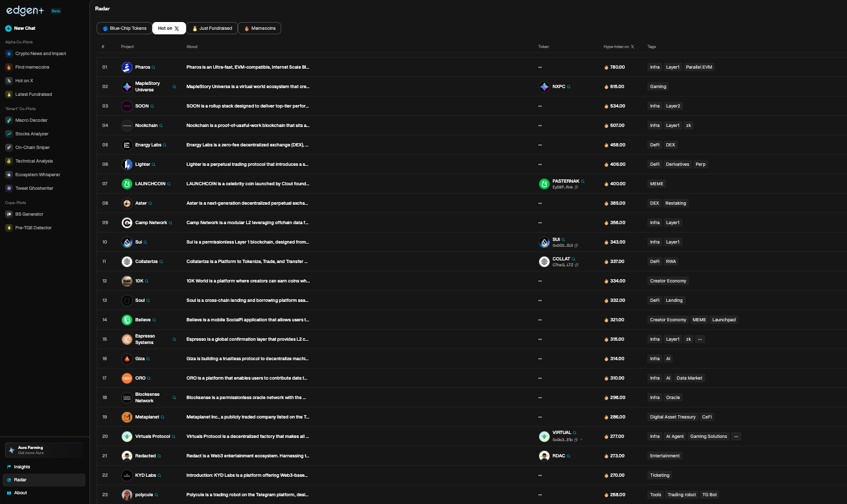Click the Sui project logo
The image size is (847, 504).
[x=127, y=242]
